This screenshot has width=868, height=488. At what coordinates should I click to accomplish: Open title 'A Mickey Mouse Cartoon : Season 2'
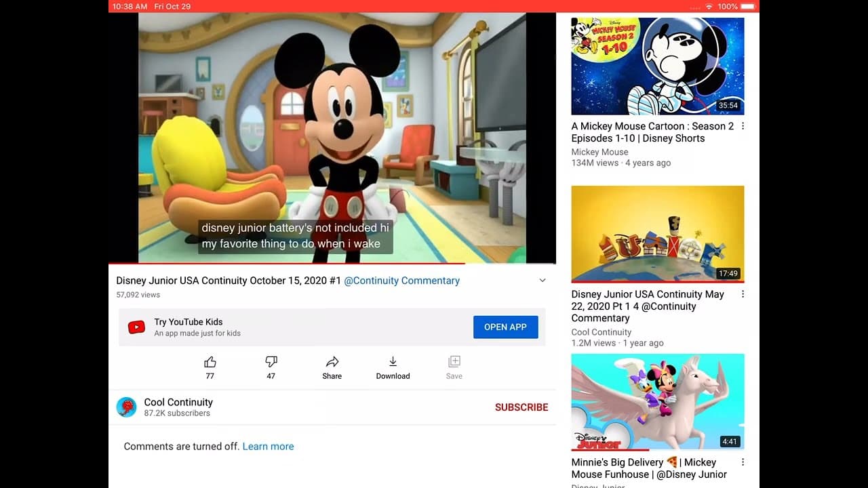pos(652,132)
